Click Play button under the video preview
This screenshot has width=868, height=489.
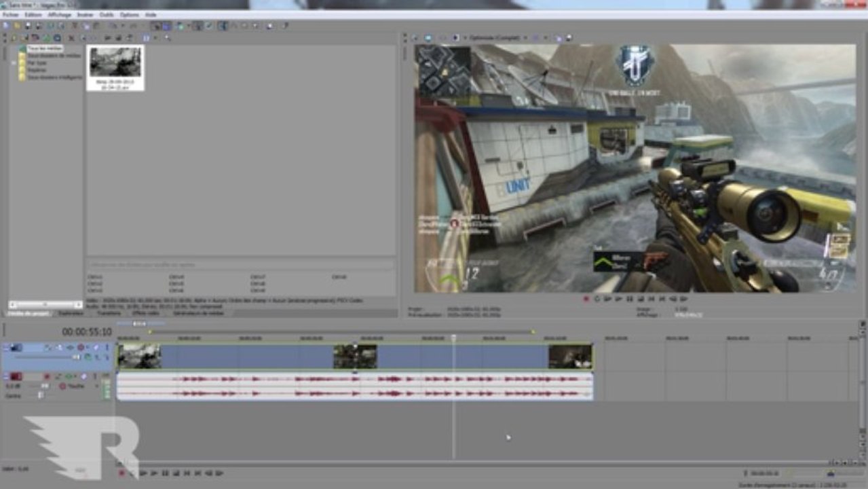pos(619,298)
